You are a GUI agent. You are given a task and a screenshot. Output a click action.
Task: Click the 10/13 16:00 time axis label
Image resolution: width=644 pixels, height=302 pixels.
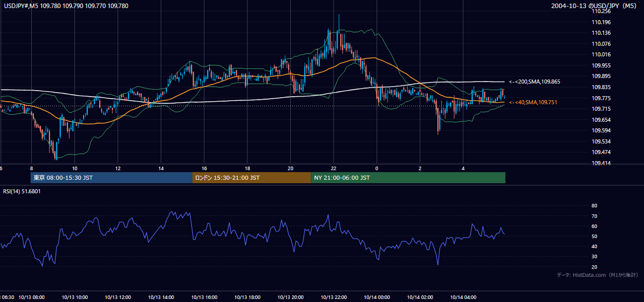(x=204, y=297)
